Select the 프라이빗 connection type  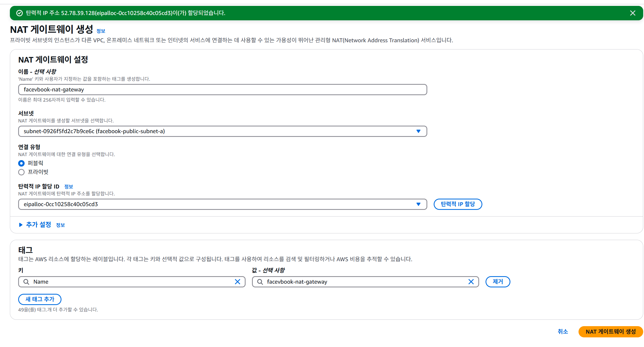pos(21,172)
